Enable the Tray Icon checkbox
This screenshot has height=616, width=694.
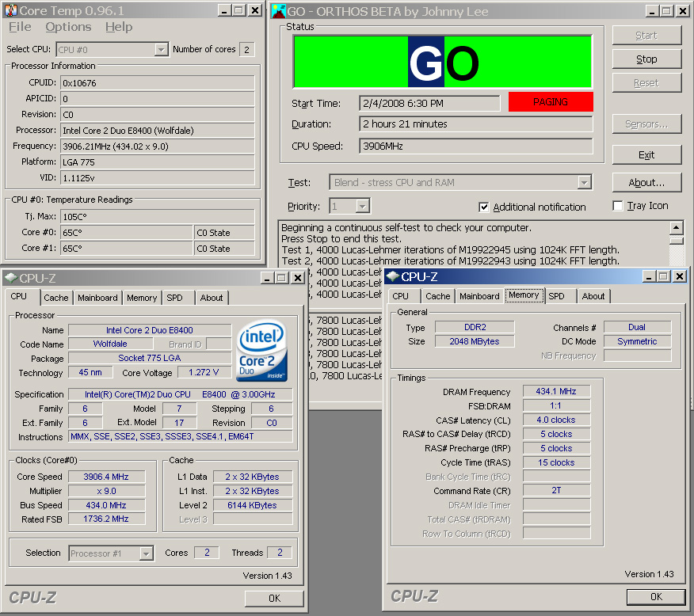[x=618, y=206]
